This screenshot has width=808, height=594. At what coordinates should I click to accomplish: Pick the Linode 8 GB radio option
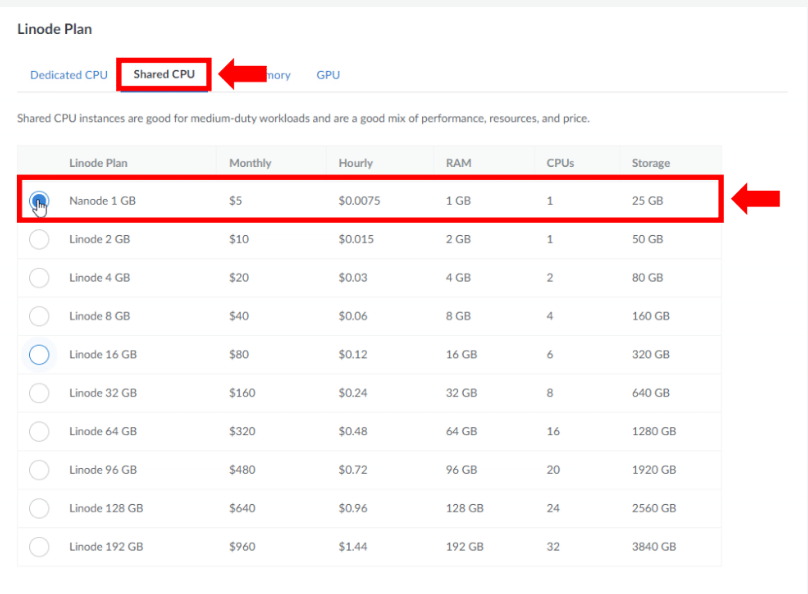(39, 316)
